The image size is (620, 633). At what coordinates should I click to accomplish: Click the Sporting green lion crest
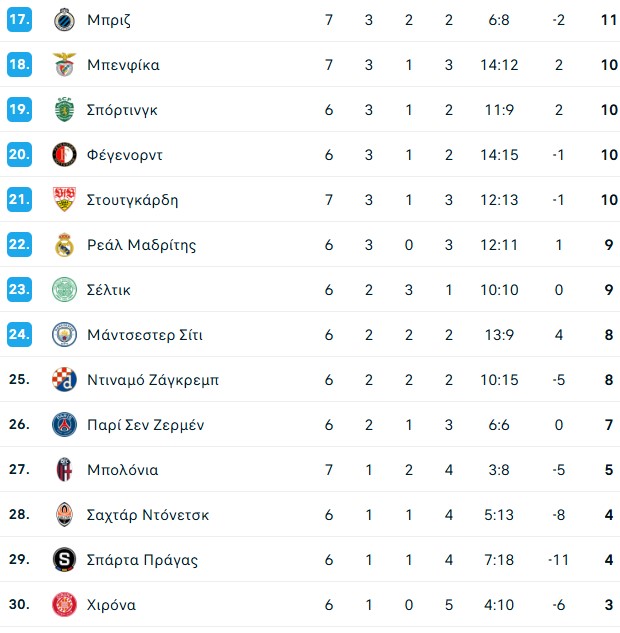64,109
